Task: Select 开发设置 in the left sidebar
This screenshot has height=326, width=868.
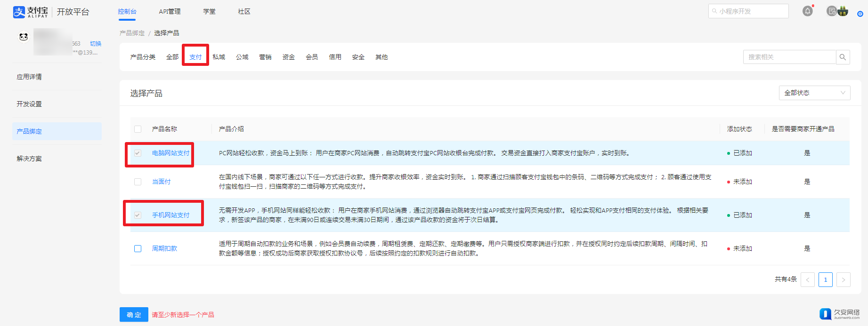Action: pyautogui.click(x=29, y=104)
